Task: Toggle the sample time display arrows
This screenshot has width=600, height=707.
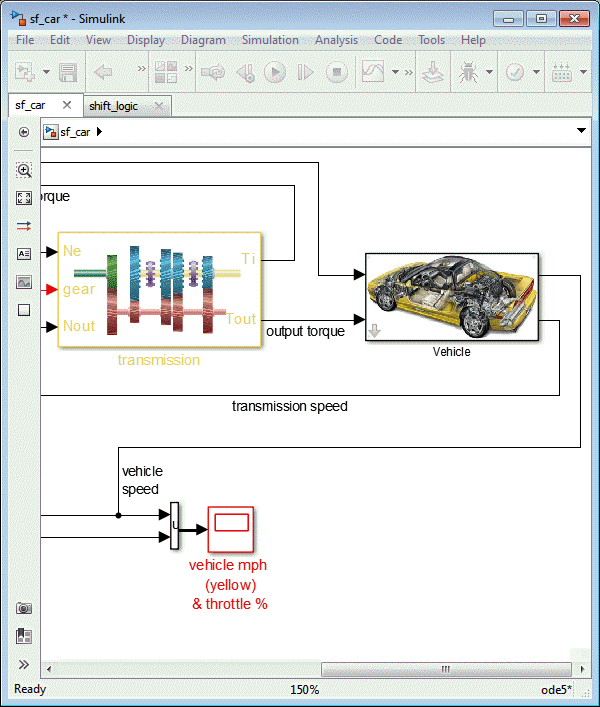Action: 24,226
